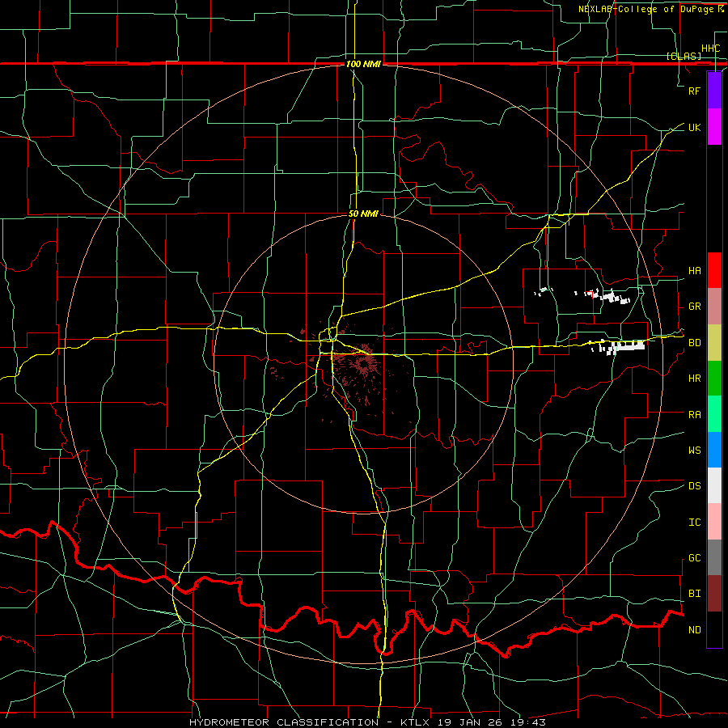The width and height of the screenshot is (728, 728).
Task: Click the HA legend label
Action: [694, 271]
